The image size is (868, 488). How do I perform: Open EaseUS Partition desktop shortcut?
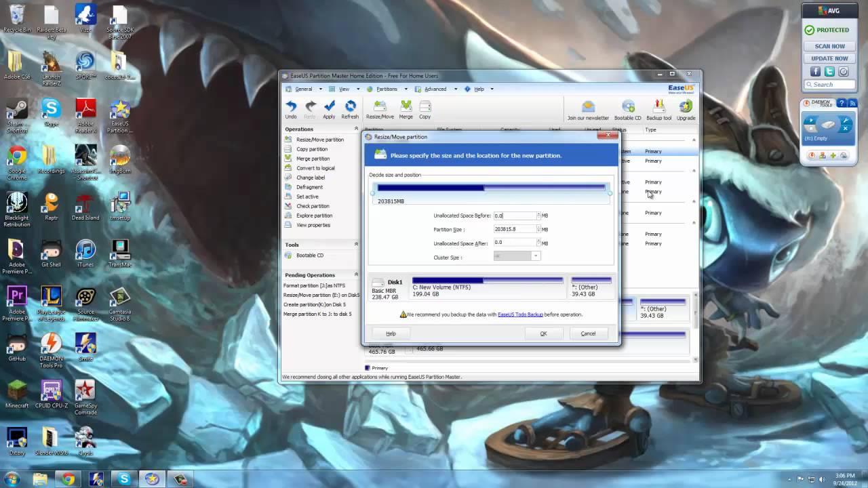pos(120,116)
